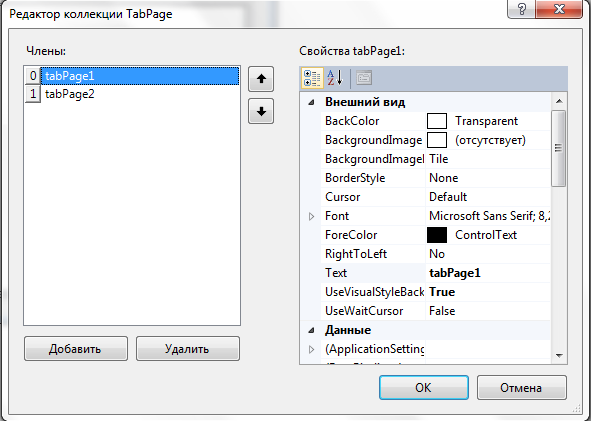This screenshot has height=421, width=591.
Task: Move the selected member down with the arrow button
Action: point(261,111)
